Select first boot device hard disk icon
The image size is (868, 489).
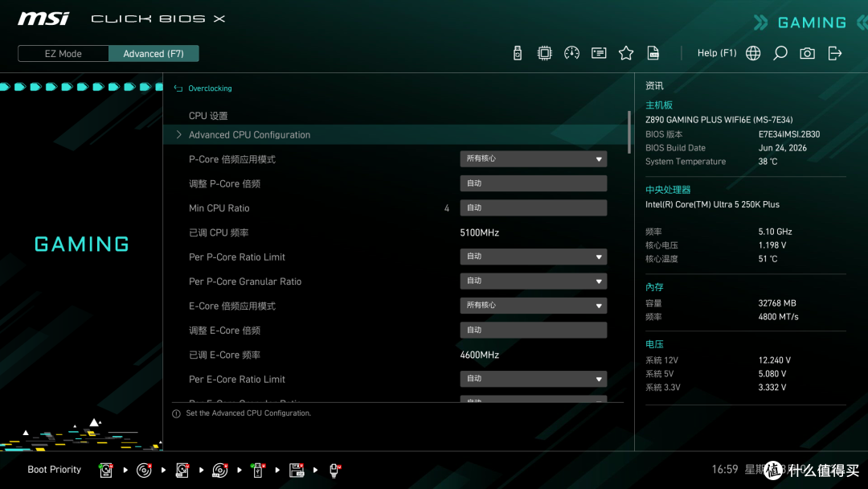(x=106, y=471)
